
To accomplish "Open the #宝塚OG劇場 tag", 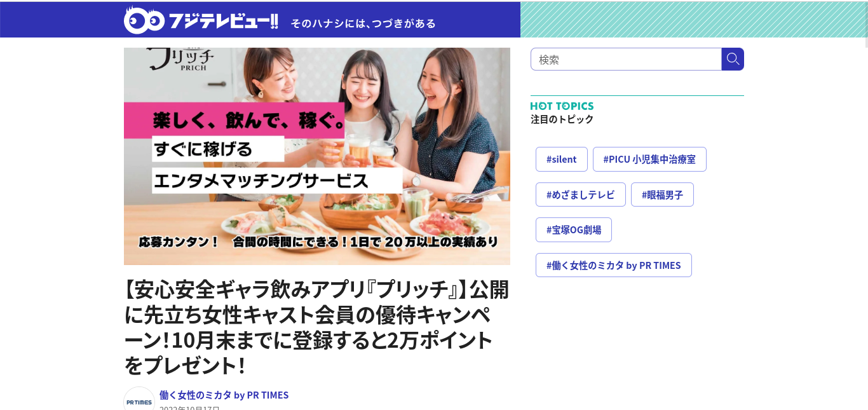I will (x=574, y=229).
